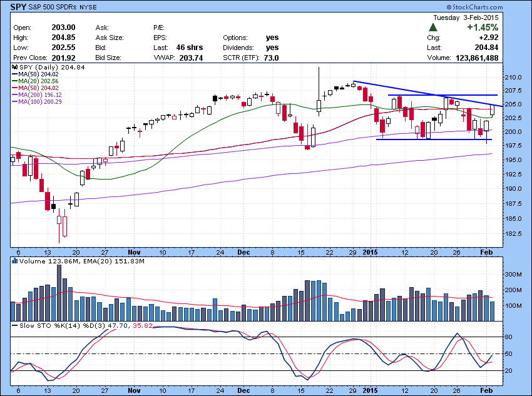Click the last candlestick on February 3

click(493, 110)
